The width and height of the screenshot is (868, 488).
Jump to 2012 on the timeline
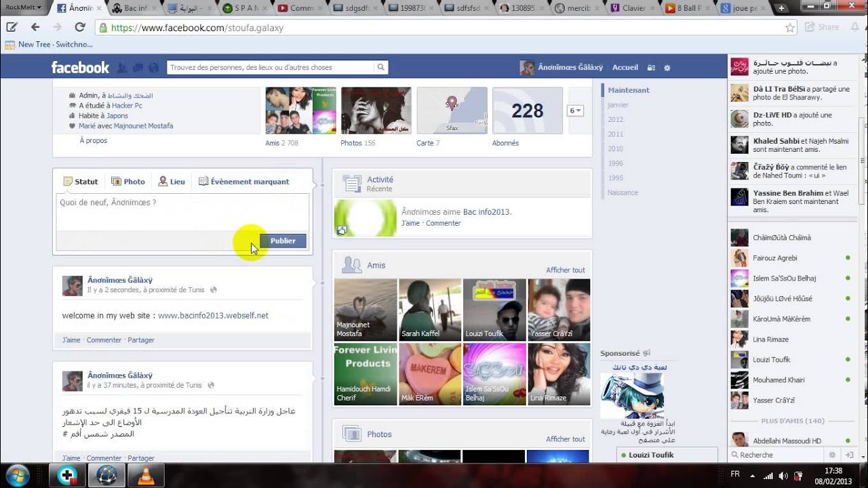[x=616, y=119]
